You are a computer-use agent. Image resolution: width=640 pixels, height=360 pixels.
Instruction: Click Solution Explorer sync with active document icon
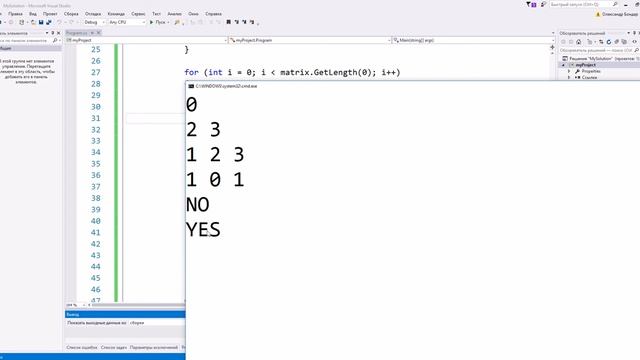coord(601,42)
